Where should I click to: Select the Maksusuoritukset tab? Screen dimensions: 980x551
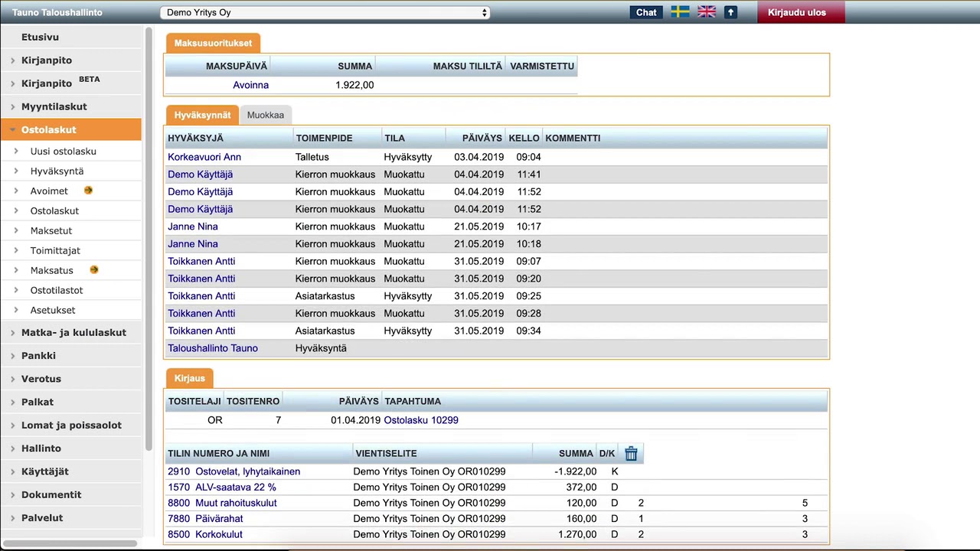213,43
